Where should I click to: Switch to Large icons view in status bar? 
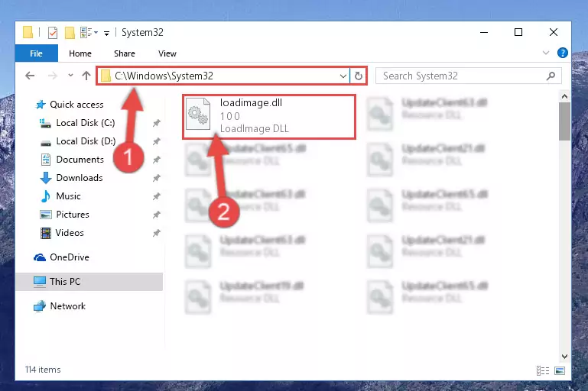(x=560, y=371)
